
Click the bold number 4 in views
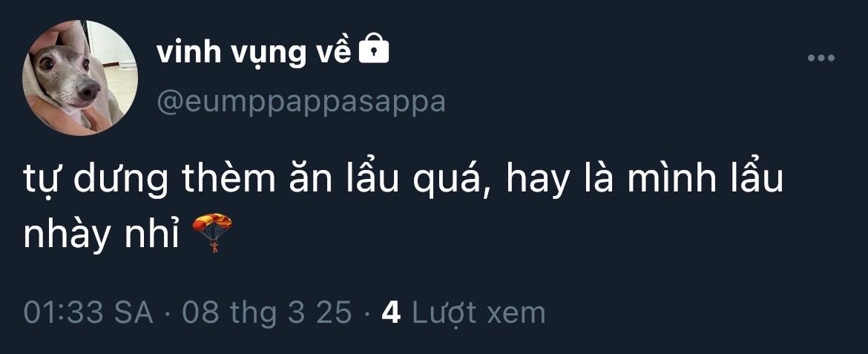point(391,313)
